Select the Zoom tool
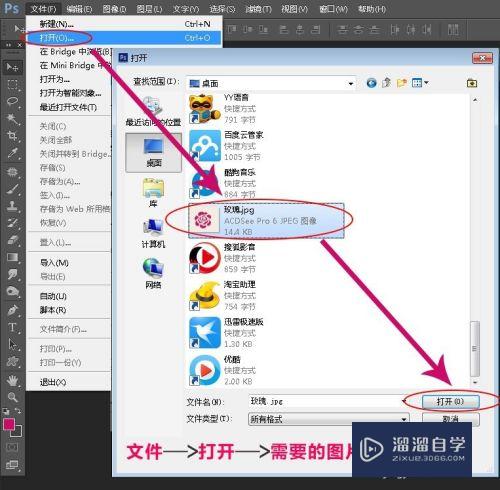Viewport: 500px width, 490px height. 13,397
